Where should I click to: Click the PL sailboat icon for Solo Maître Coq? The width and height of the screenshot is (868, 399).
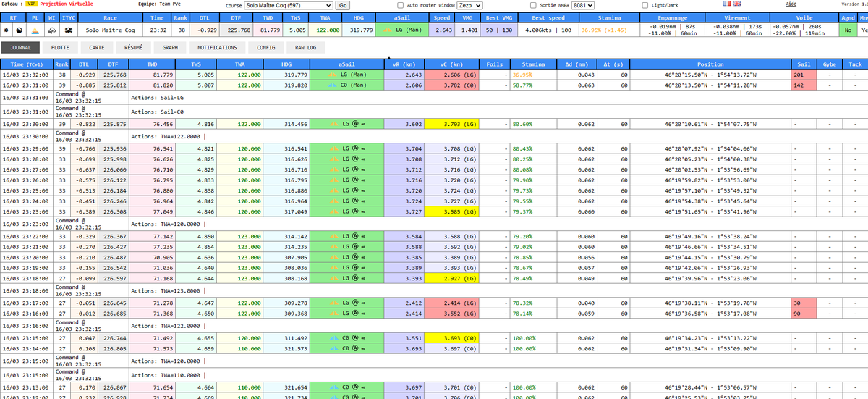(x=36, y=30)
